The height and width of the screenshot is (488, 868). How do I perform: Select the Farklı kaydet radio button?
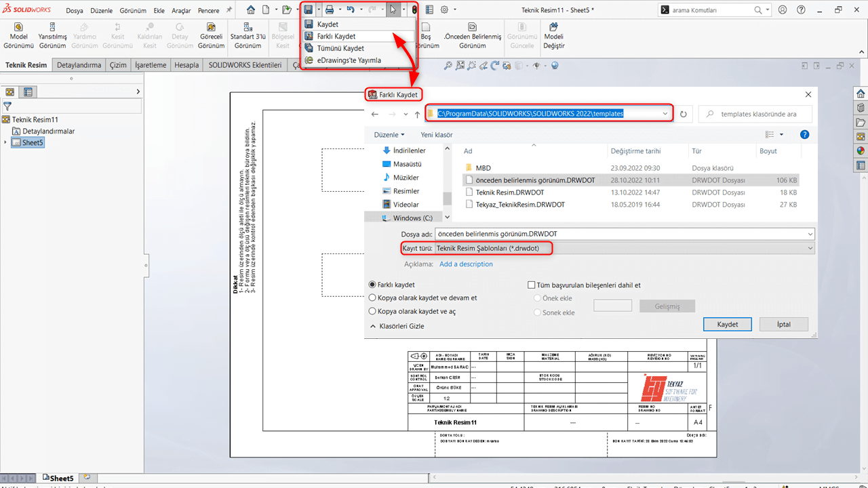(x=372, y=285)
